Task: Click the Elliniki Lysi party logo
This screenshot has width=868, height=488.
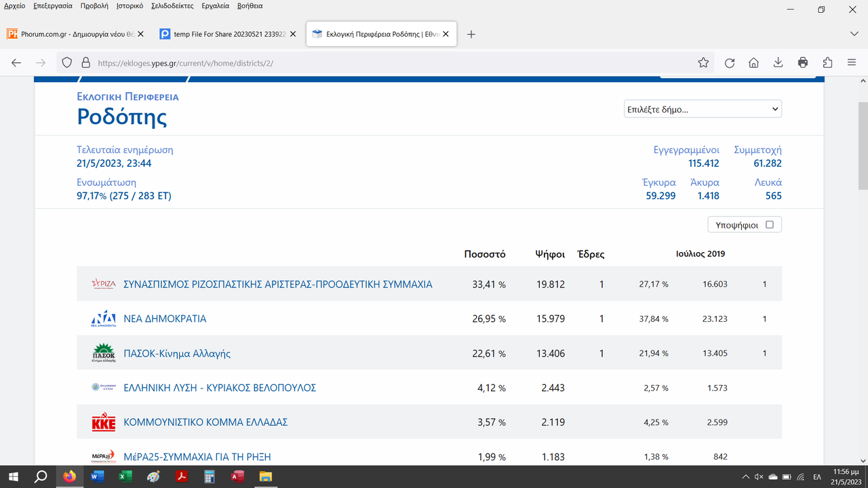Action: tap(104, 388)
